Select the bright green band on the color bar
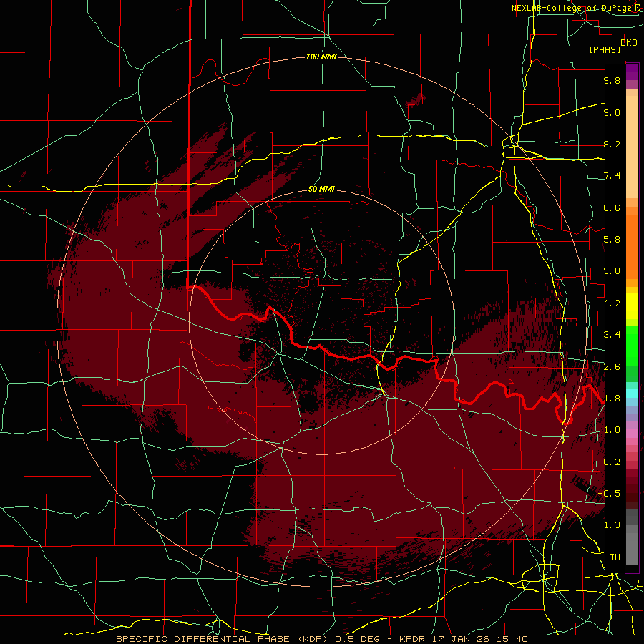 click(x=632, y=346)
